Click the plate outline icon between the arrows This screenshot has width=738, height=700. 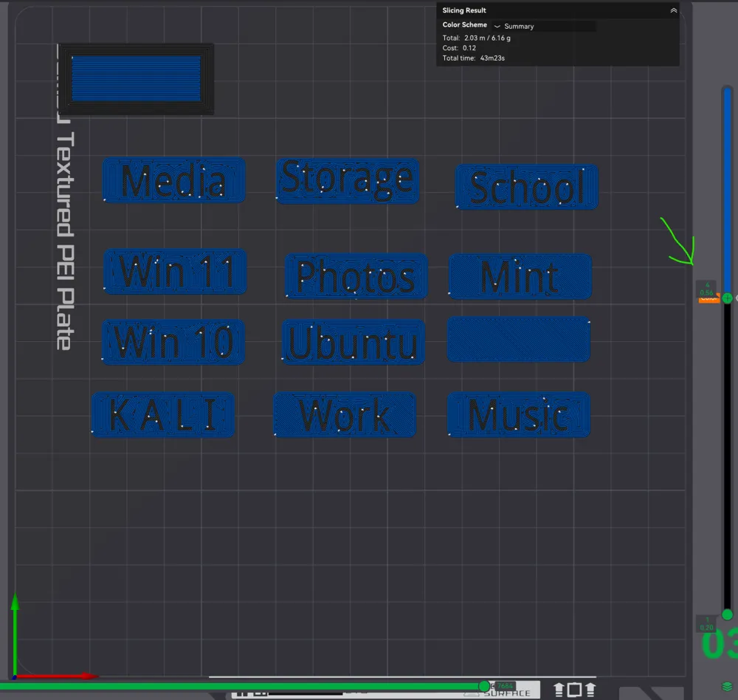click(x=574, y=690)
